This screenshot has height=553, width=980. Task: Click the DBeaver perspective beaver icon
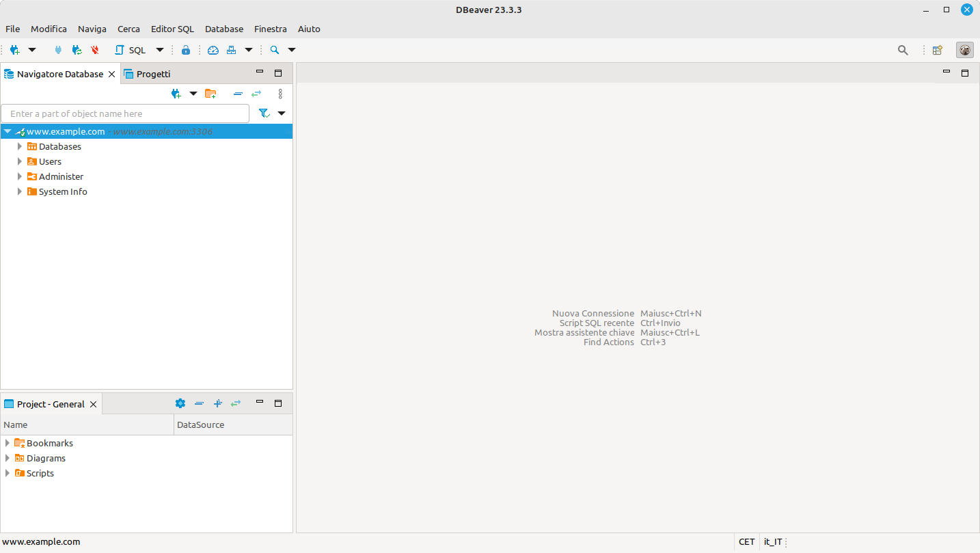965,50
